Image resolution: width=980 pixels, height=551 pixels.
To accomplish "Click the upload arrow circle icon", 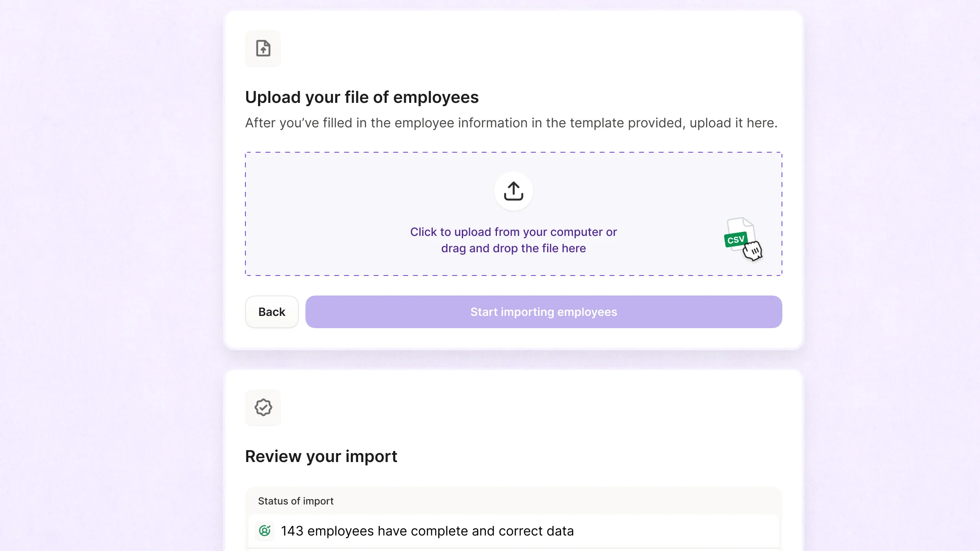I will 513,191.
